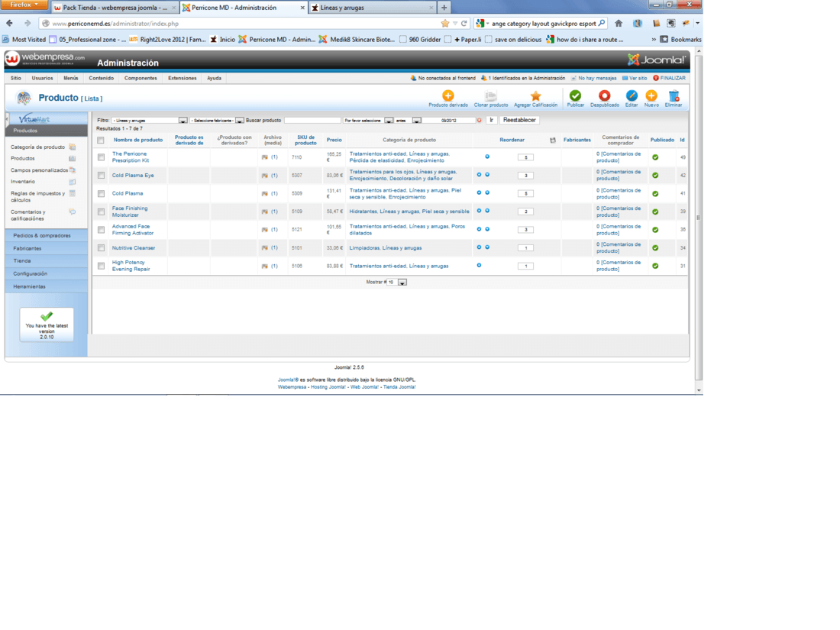
Task: Click the Clonar producto icon
Action: coord(490,96)
